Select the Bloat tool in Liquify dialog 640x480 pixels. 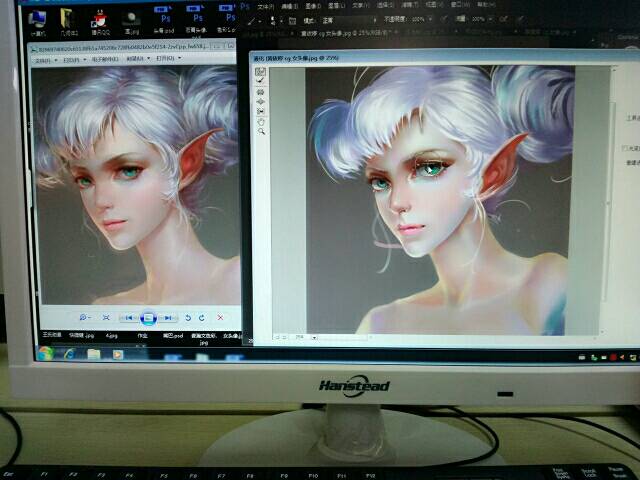pyautogui.click(x=260, y=102)
